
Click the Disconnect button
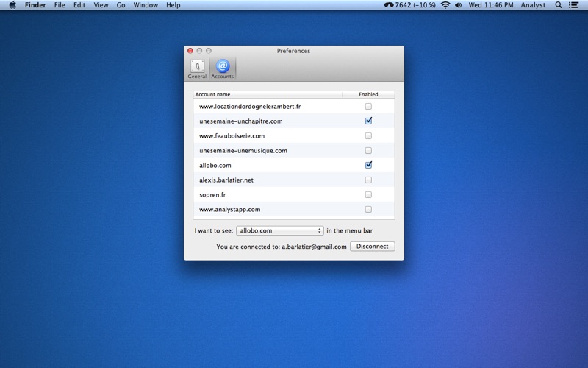point(372,247)
